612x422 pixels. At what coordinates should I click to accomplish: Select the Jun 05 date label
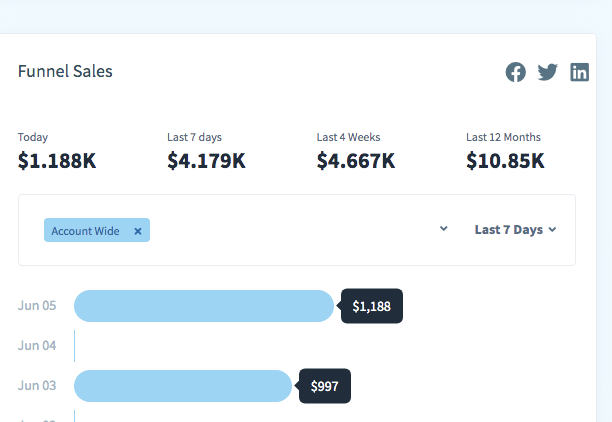37,306
